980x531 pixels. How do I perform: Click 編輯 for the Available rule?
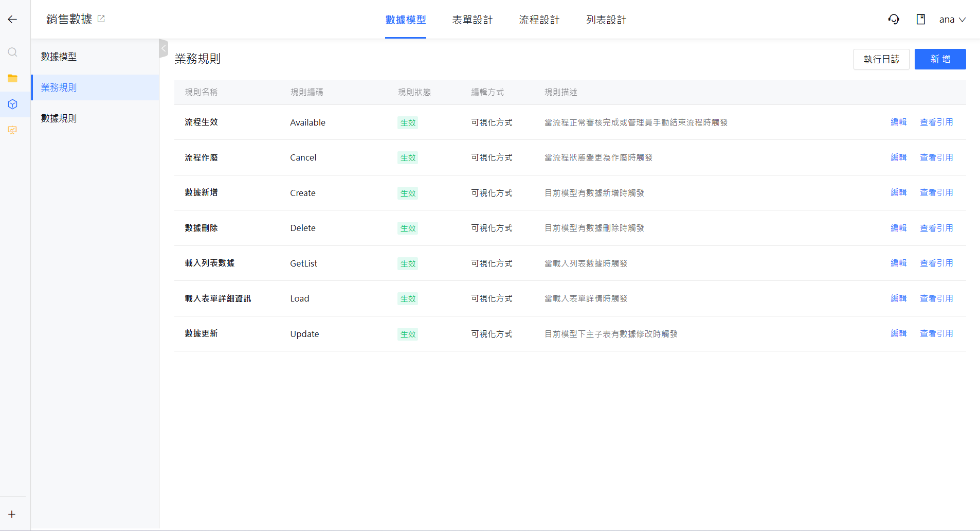(899, 122)
